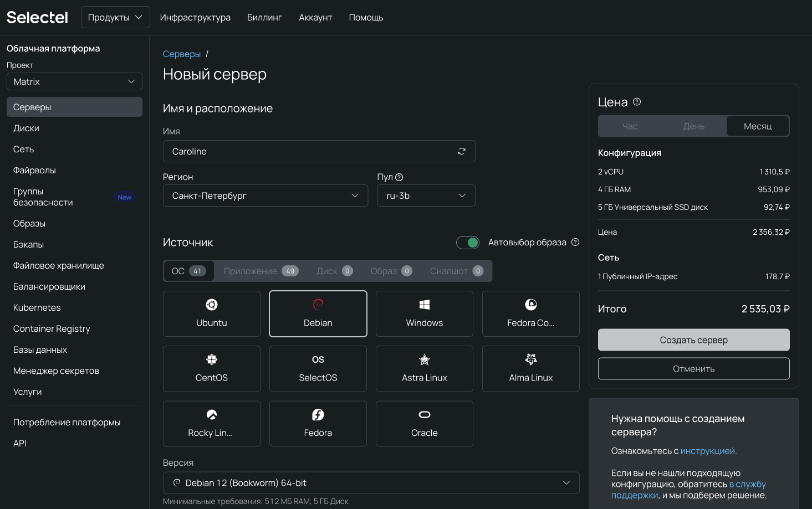Pick the Windows OS tile

(x=425, y=313)
